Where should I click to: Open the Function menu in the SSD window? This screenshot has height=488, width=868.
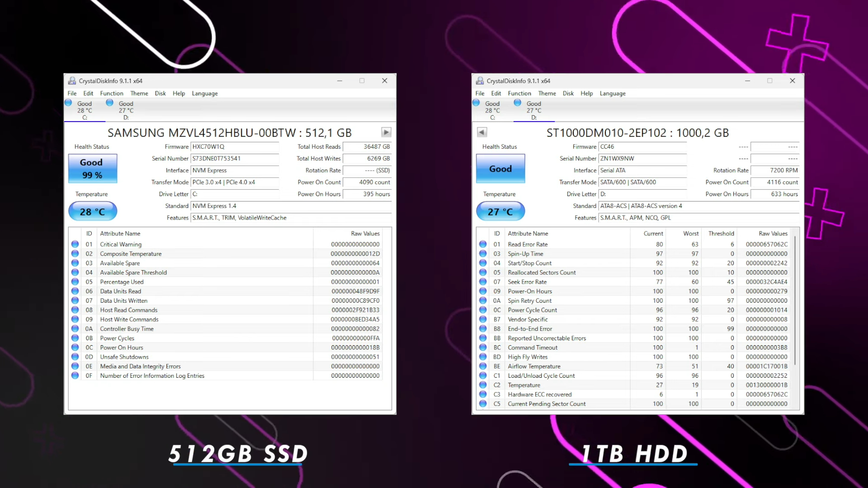(112, 93)
